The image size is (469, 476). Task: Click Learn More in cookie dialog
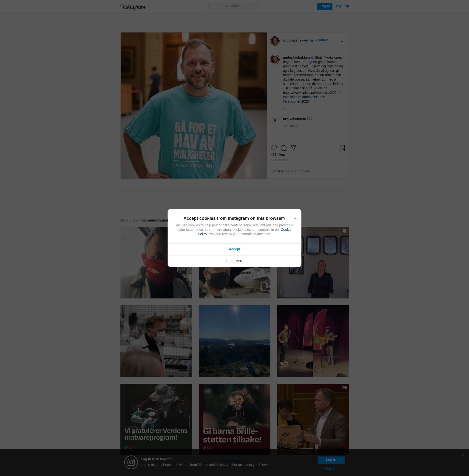coord(234,261)
